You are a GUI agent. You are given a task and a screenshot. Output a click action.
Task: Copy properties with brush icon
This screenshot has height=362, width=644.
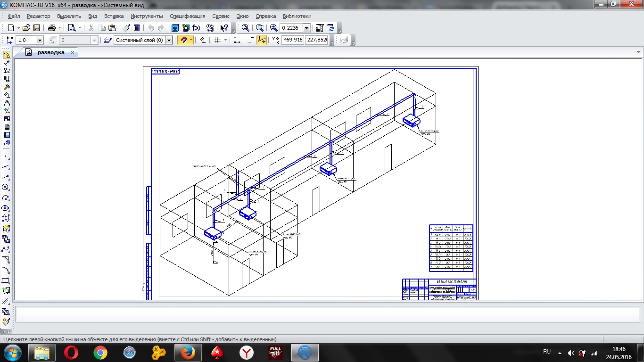[x=126, y=28]
